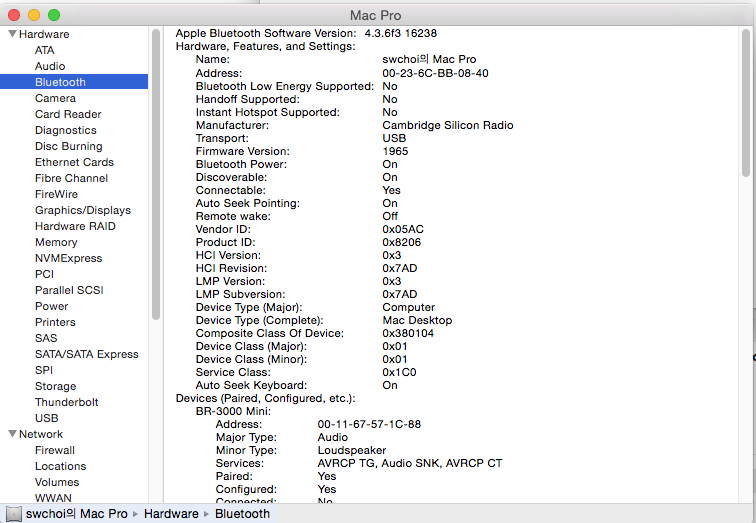Click the 'Auto Seek Keyboard:' label
The width and height of the screenshot is (756, 523).
click(251, 385)
